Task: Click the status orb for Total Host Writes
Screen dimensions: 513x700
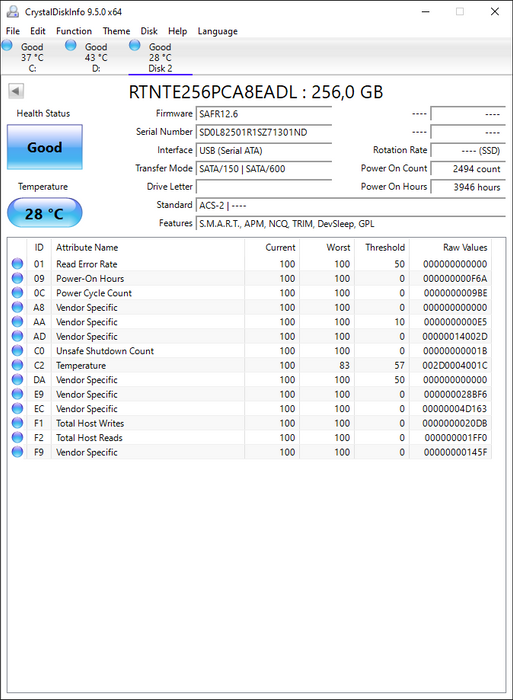Action: (17, 423)
